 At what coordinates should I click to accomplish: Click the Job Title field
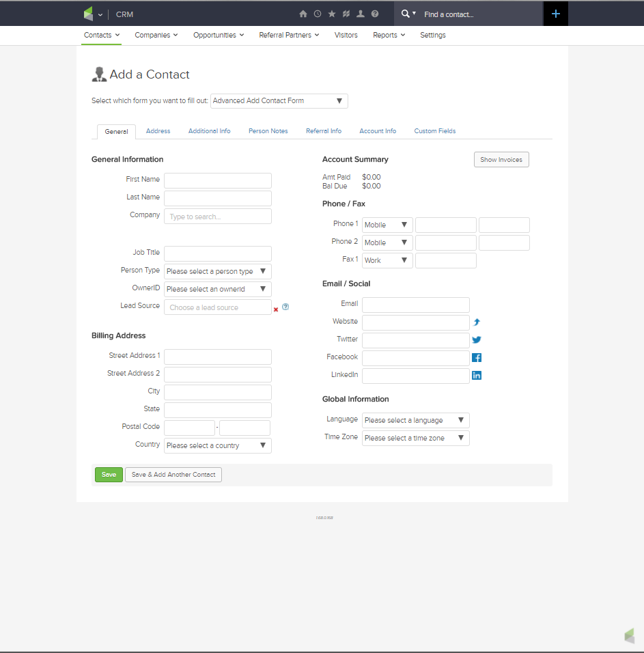coord(218,253)
